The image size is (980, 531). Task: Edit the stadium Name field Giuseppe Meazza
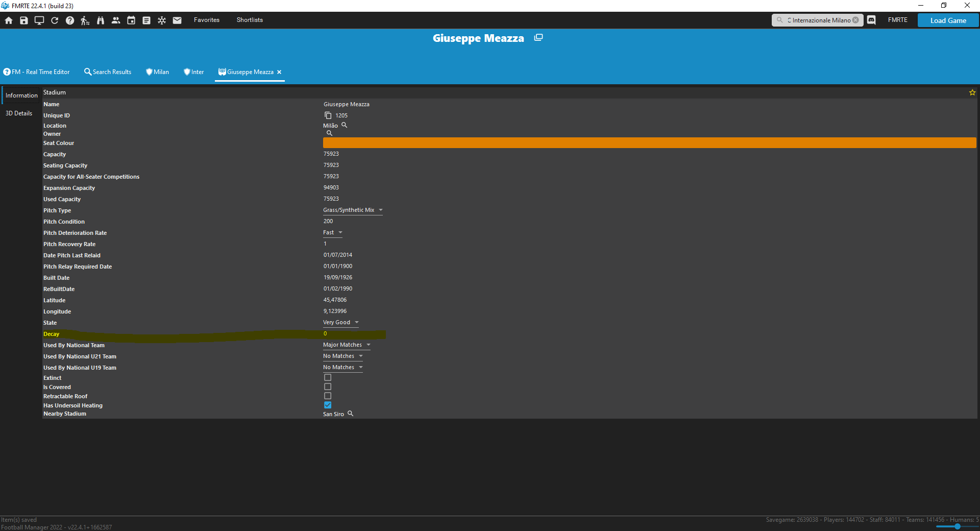[x=347, y=104]
